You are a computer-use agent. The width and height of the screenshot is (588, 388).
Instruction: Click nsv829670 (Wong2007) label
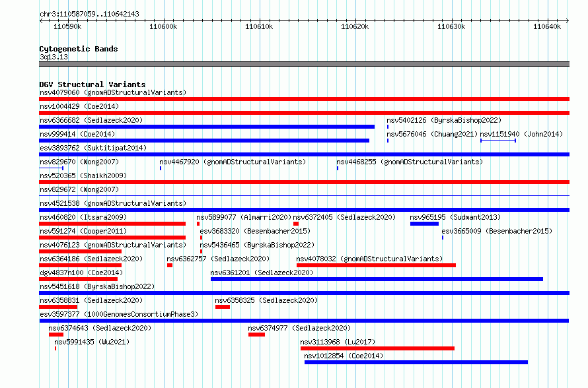tap(79, 162)
